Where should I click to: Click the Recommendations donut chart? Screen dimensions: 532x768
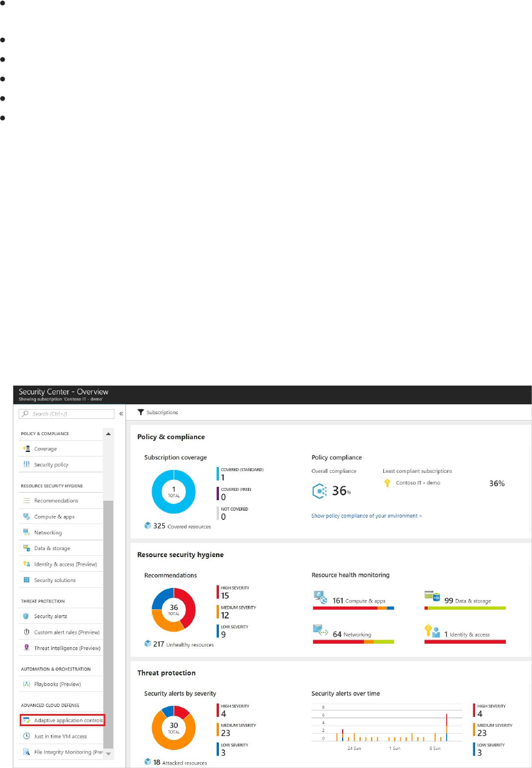pos(174,610)
